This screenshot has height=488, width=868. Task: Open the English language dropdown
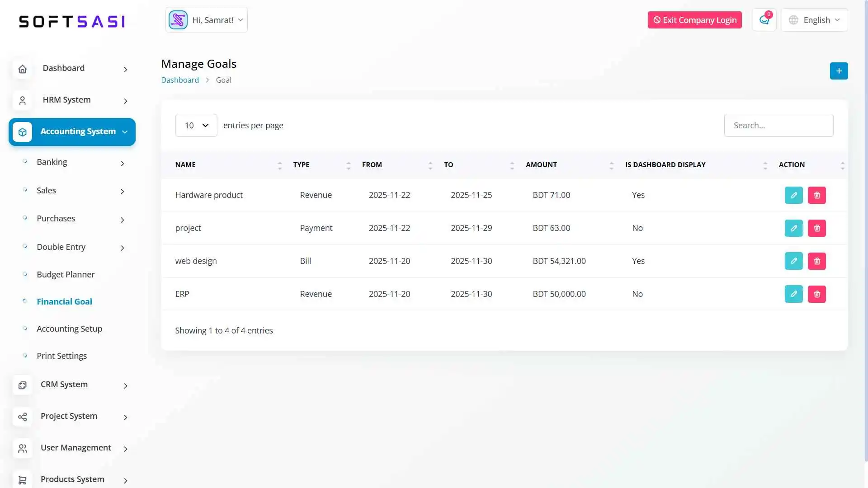pyautogui.click(x=814, y=20)
